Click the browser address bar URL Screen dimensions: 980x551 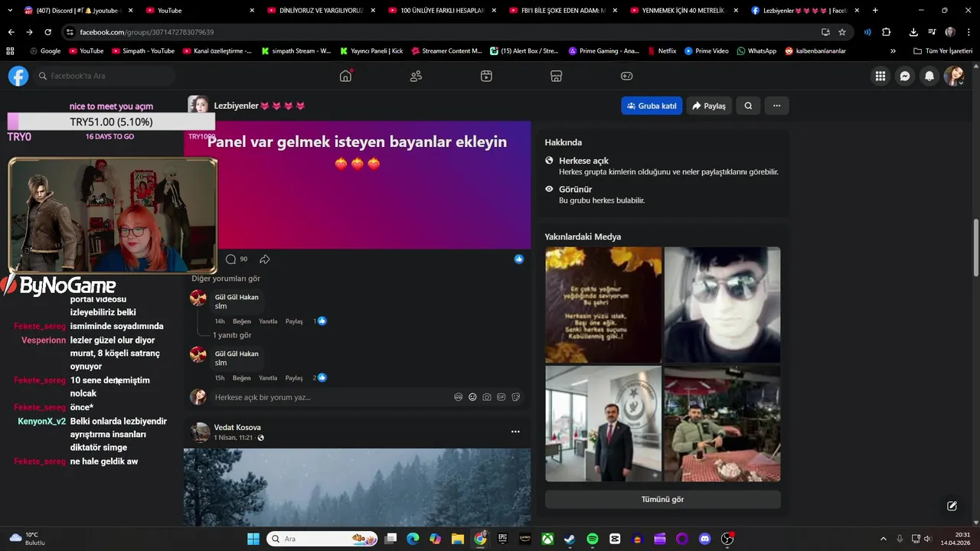(147, 32)
